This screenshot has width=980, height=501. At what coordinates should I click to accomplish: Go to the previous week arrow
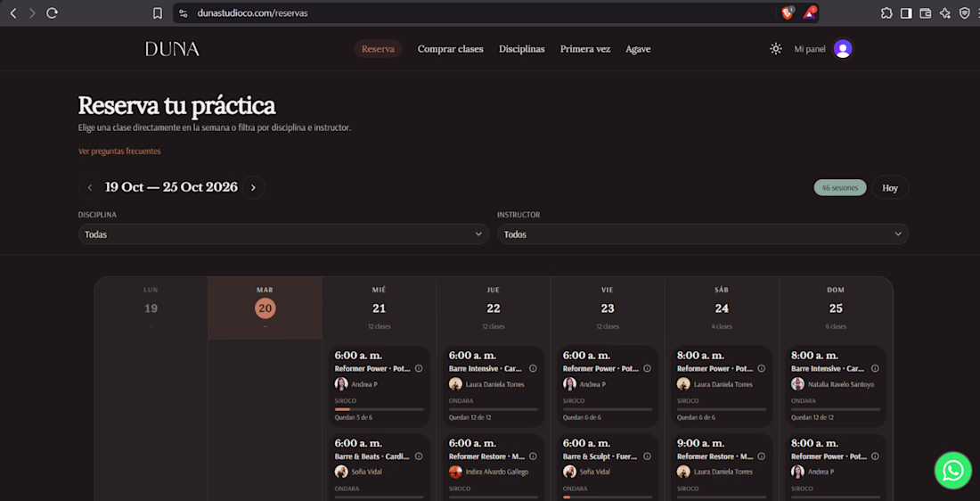90,187
